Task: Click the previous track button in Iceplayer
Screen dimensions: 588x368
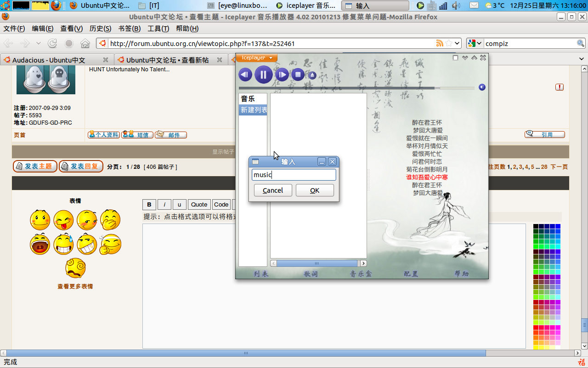Action: tap(245, 75)
